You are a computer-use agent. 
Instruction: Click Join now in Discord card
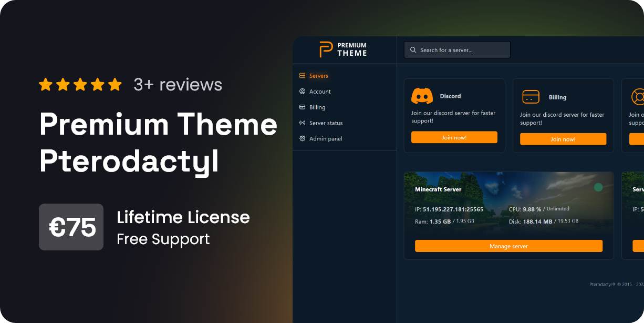point(454,137)
